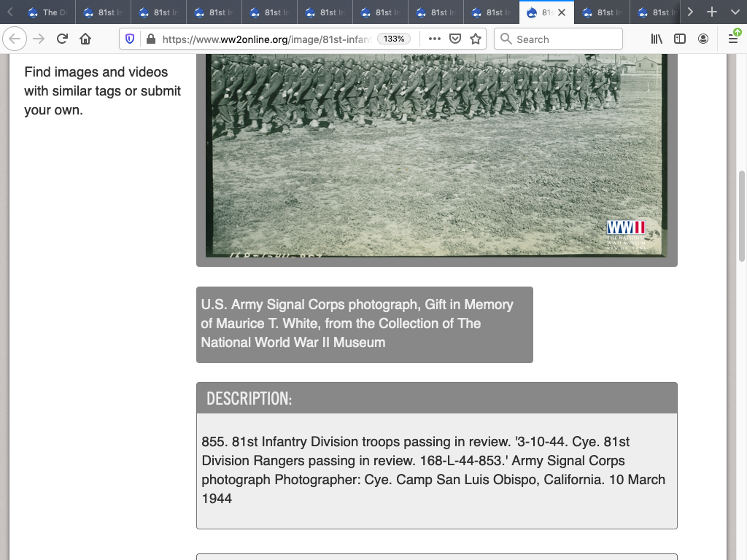Close the currently active tab
Screen dimensions: 747x560
coord(562,12)
